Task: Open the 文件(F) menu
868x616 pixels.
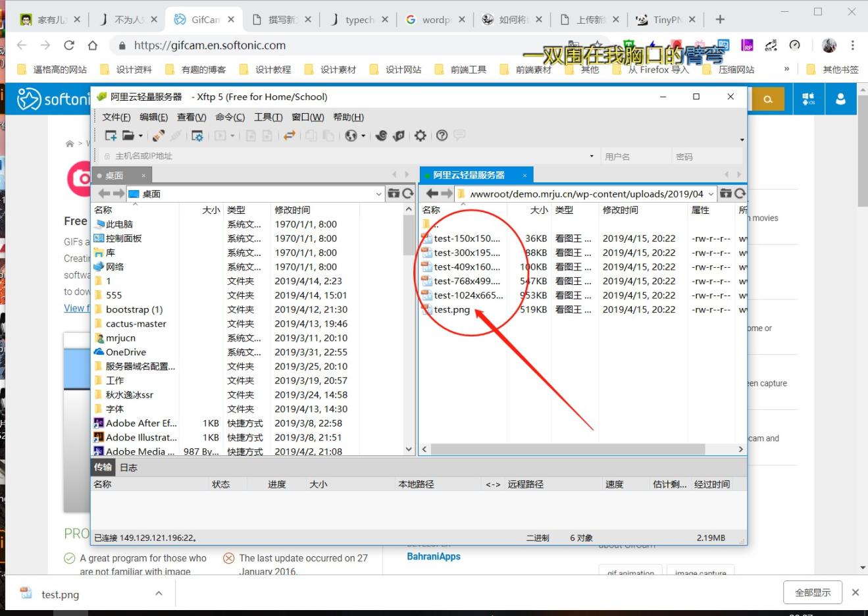Action: coord(116,117)
